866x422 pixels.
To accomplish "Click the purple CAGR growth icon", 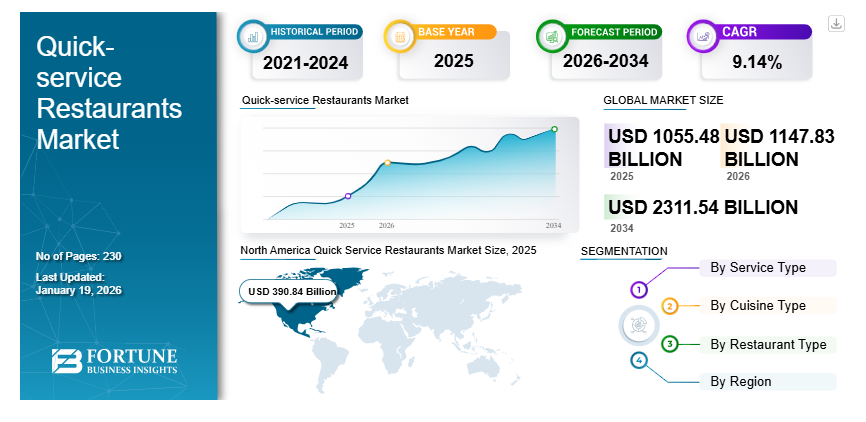I will click(703, 37).
